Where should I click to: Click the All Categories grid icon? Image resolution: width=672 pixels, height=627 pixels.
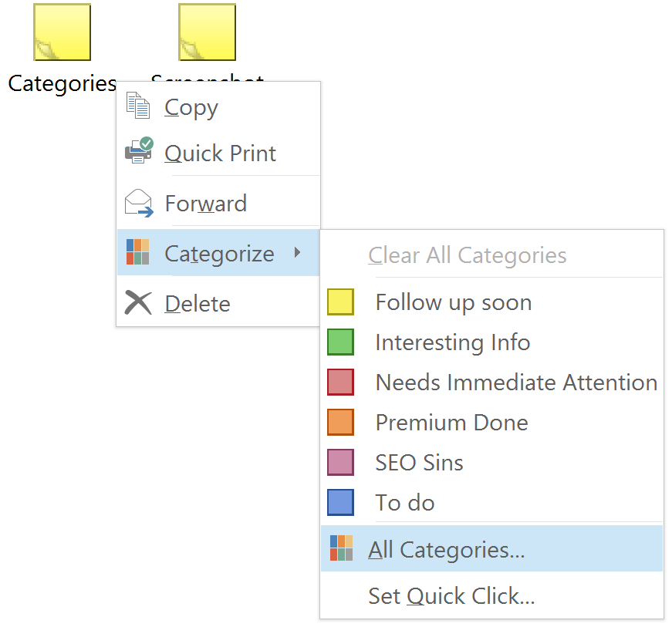click(x=341, y=548)
